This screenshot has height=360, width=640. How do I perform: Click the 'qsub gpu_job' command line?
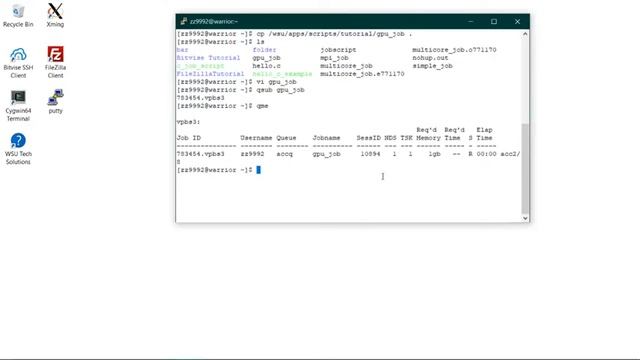point(240,90)
